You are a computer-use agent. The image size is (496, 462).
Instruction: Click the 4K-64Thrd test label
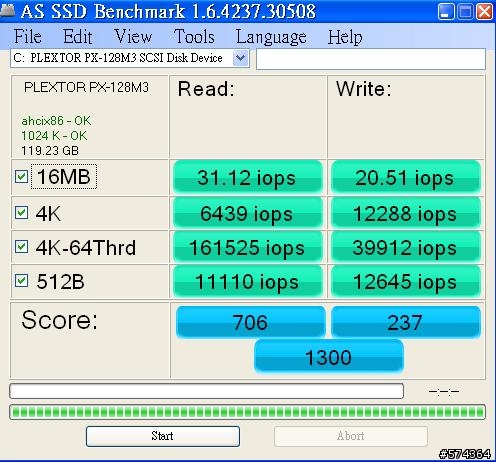click(86, 247)
